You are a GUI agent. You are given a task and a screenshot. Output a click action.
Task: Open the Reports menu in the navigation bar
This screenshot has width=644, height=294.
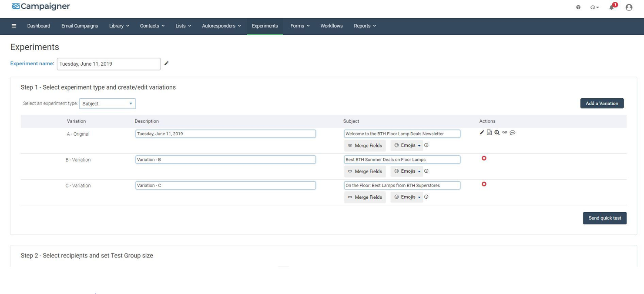pos(364,26)
